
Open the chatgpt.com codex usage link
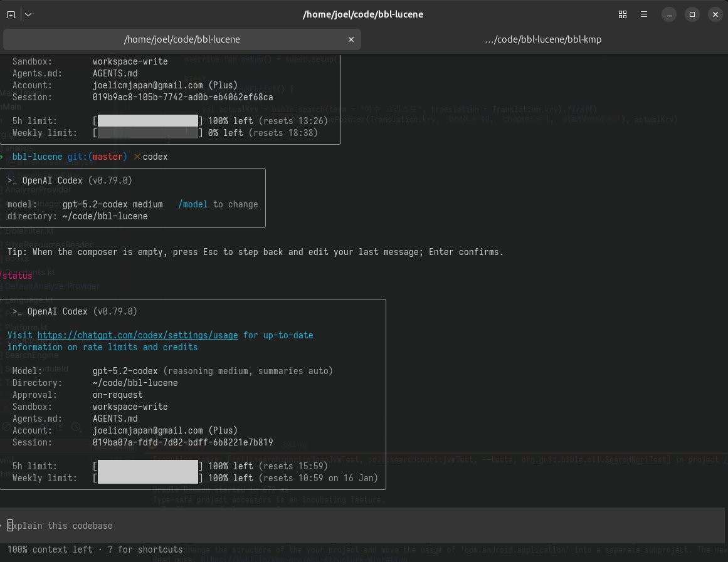click(137, 335)
